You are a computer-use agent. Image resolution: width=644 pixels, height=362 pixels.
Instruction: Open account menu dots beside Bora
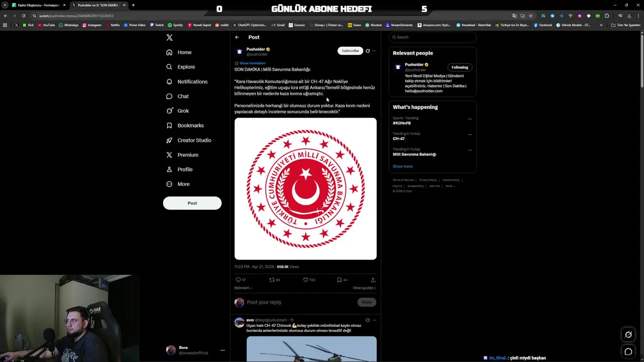222,350
